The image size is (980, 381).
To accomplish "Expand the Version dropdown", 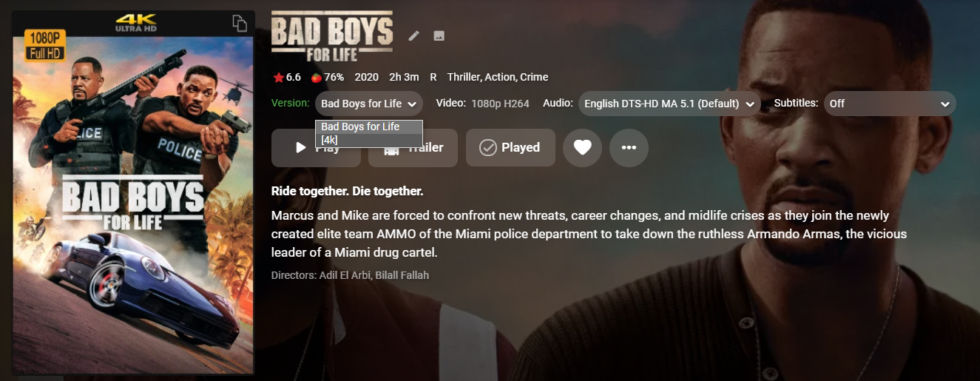I will (369, 104).
